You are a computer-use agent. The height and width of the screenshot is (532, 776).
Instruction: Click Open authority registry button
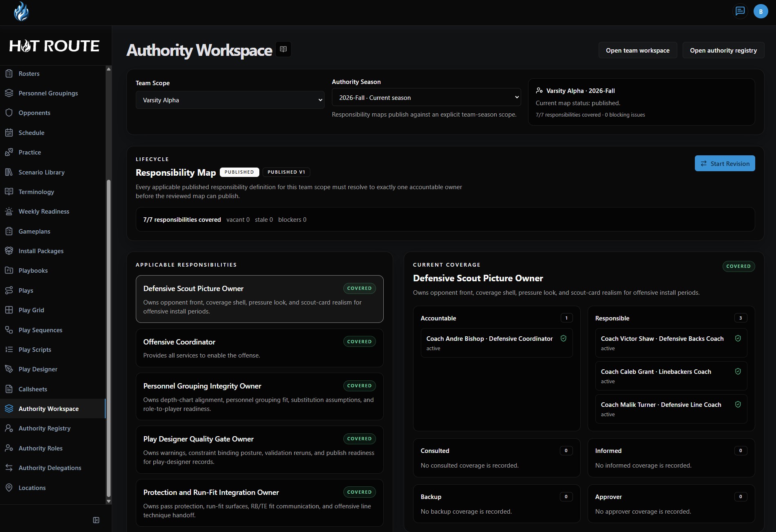[723, 50]
